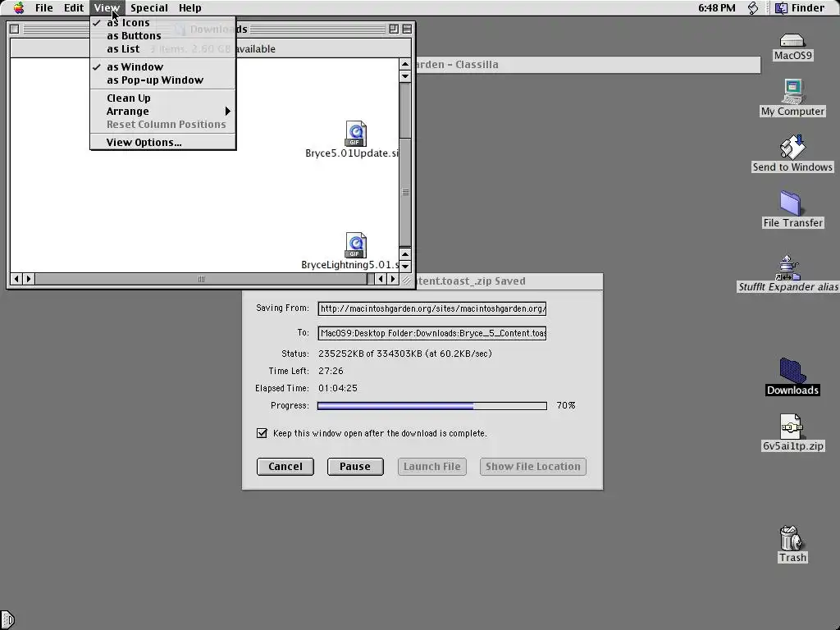Open the MacOS9 hard drive icon
The image size is (840, 630).
[x=792, y=41]
